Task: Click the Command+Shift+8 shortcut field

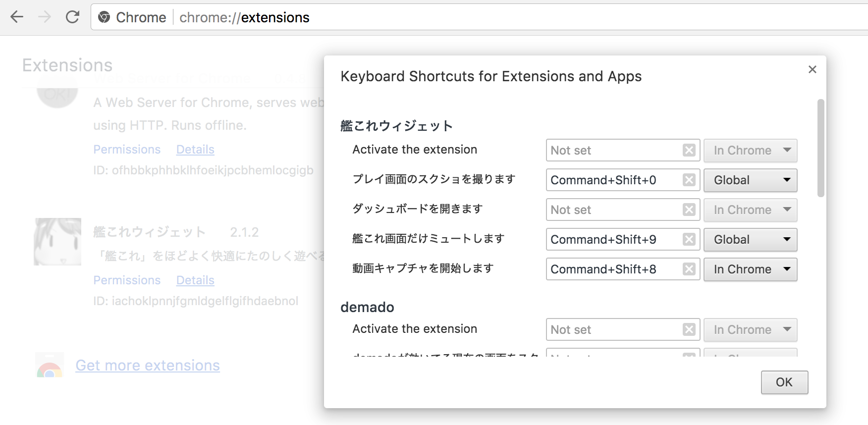Action: click(x=623, y=269)
